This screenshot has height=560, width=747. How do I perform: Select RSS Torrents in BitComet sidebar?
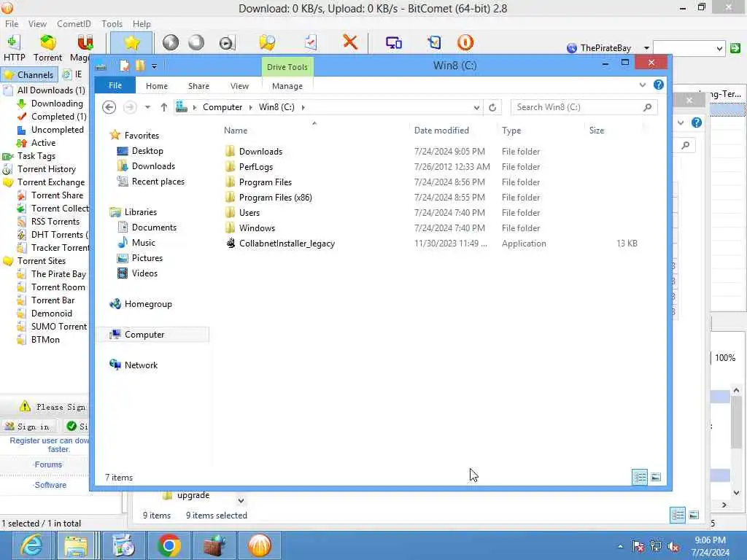click(49, 222)
